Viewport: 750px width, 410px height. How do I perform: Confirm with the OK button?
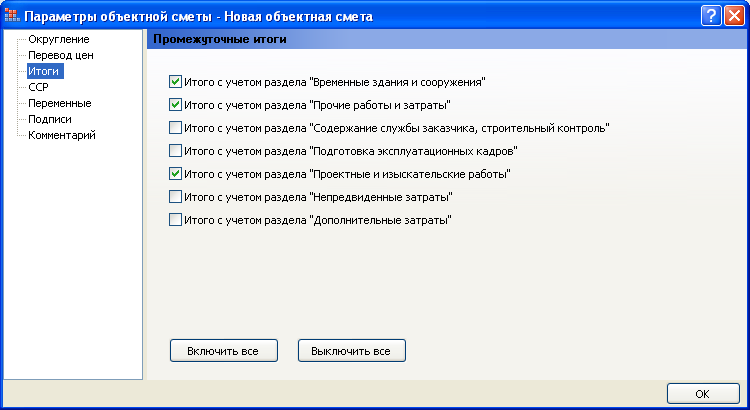703,394
